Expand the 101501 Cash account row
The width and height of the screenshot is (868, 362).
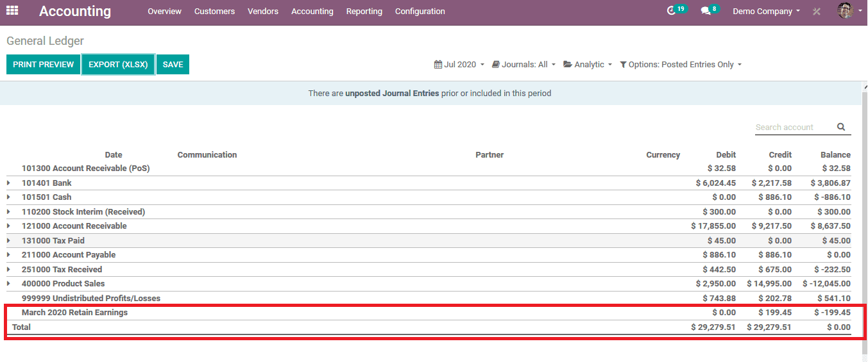click(x=9, y=197)
